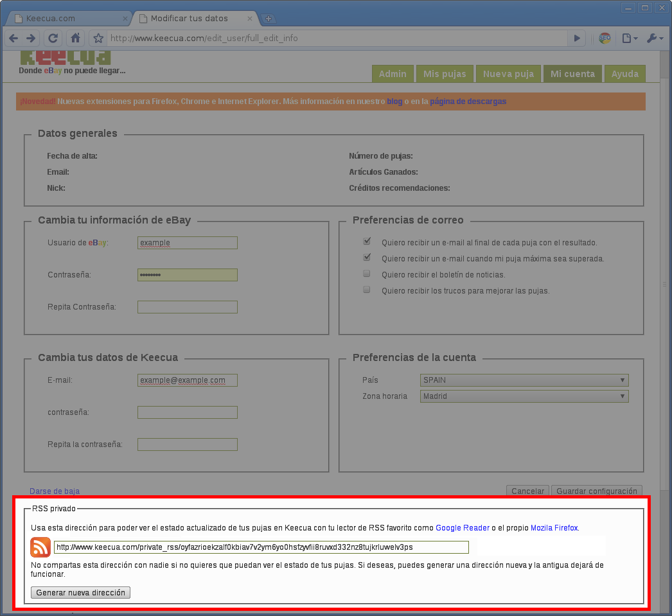This screenshot has width=672, height=616.
Task: Bookmark page with the star icon
Action: click(x=98, y=38)
